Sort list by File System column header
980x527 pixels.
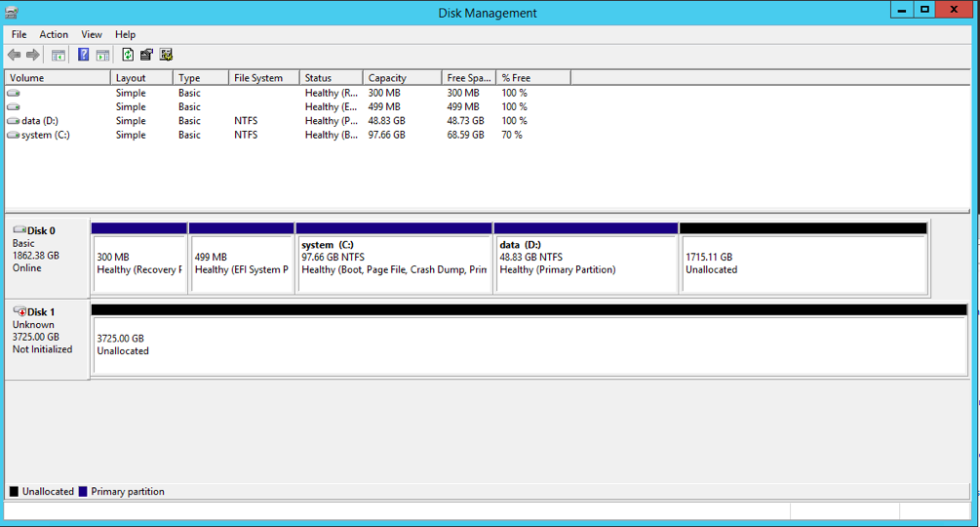tap(258, 78)
